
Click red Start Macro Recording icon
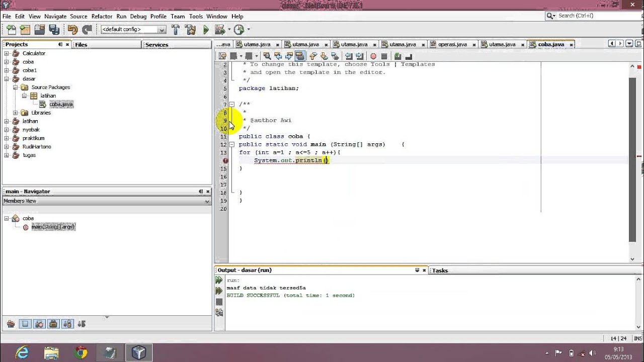(x=373, y=56)
